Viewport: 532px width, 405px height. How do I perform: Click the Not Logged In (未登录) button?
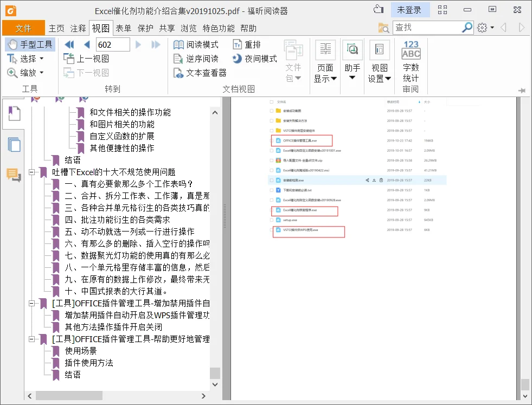(409, 10)
